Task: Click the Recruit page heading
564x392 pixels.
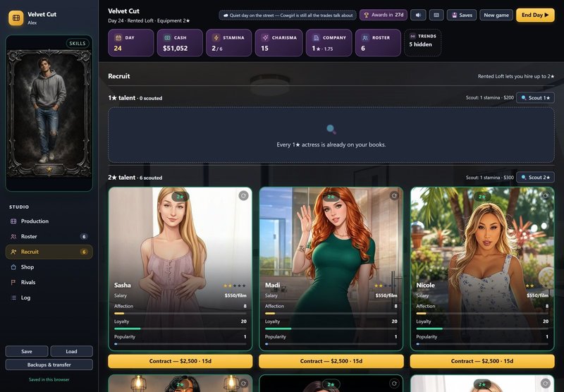Action: [119, 76]
